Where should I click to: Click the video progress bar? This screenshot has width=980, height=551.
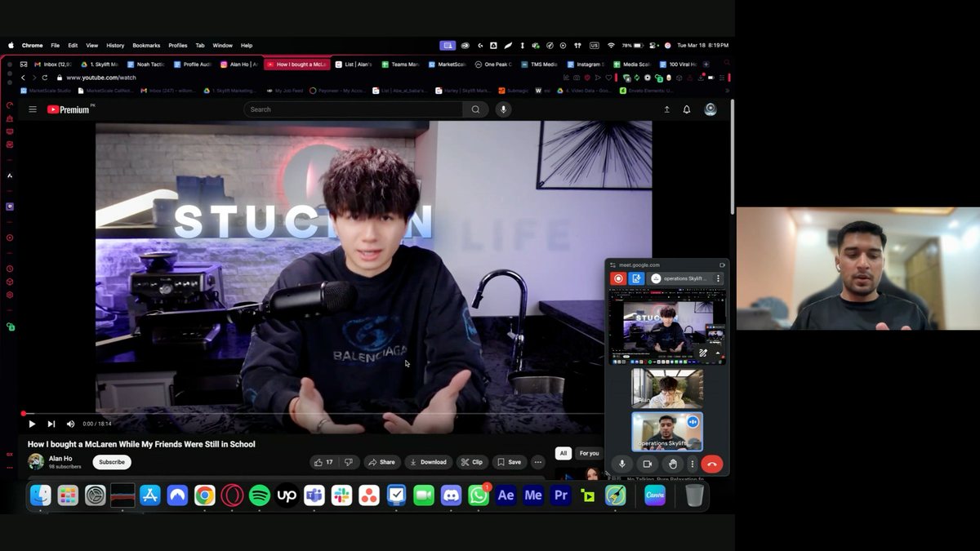tap(313, 414)
